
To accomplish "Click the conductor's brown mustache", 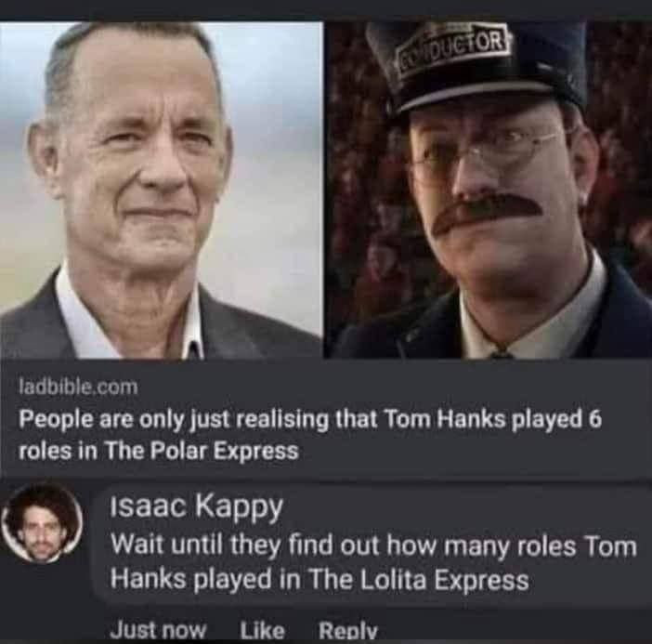I will pyautogui.click(x=487, y=212).
